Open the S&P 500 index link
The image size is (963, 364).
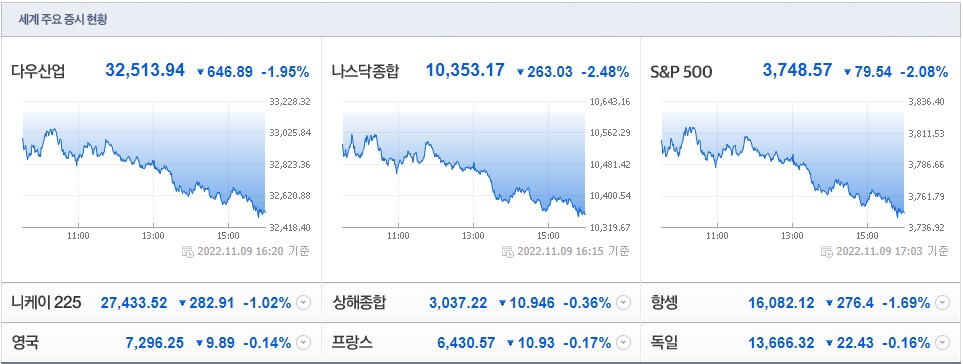[x=681, y=72]
